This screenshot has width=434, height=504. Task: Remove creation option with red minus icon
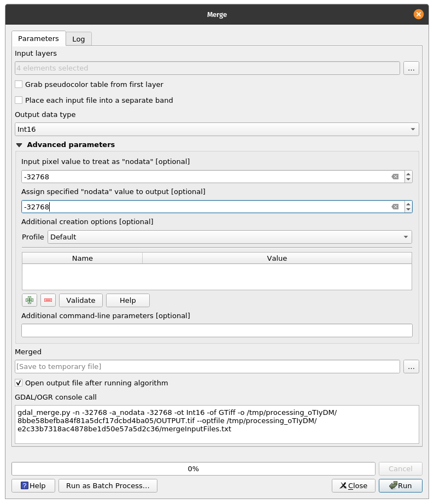point(48,300)
